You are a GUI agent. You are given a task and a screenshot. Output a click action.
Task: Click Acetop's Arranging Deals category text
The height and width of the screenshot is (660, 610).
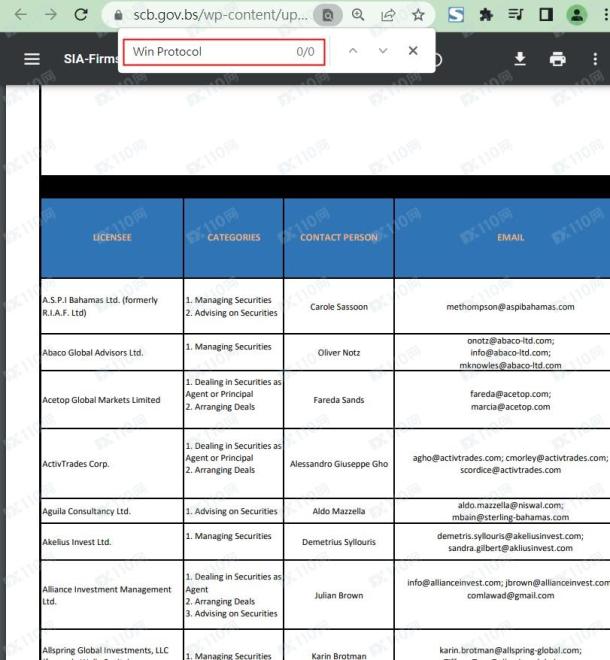tap(220, 407)
